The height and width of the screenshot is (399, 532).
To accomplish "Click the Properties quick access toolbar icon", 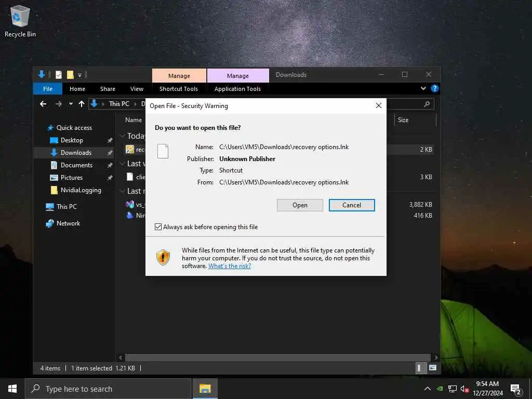I will pyautogui.click(x=59, y=75).
